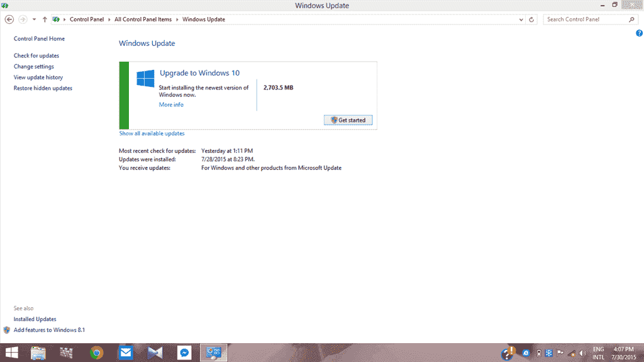Open the Mail app on taskbar
644x362 pixels.
[x=126, y=353]
